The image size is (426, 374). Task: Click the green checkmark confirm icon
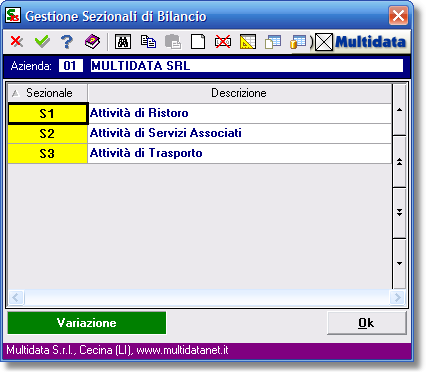point(42,42)
